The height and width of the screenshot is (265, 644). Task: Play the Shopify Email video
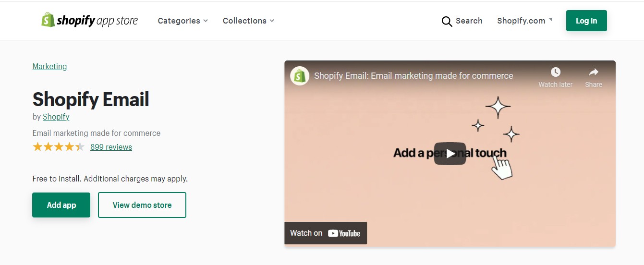tap(450, 154)
